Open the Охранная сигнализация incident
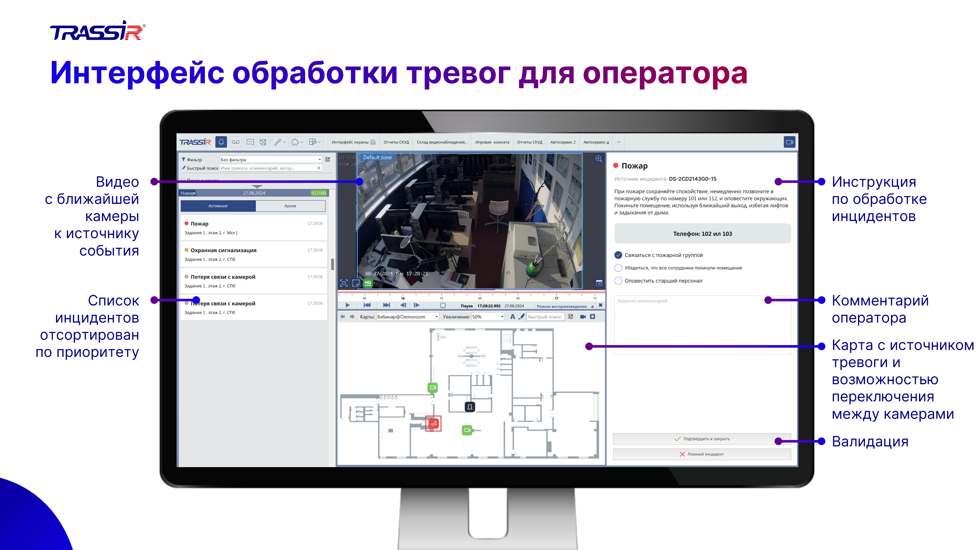This screenshot has height=550, width=980. tap(253, 255)
